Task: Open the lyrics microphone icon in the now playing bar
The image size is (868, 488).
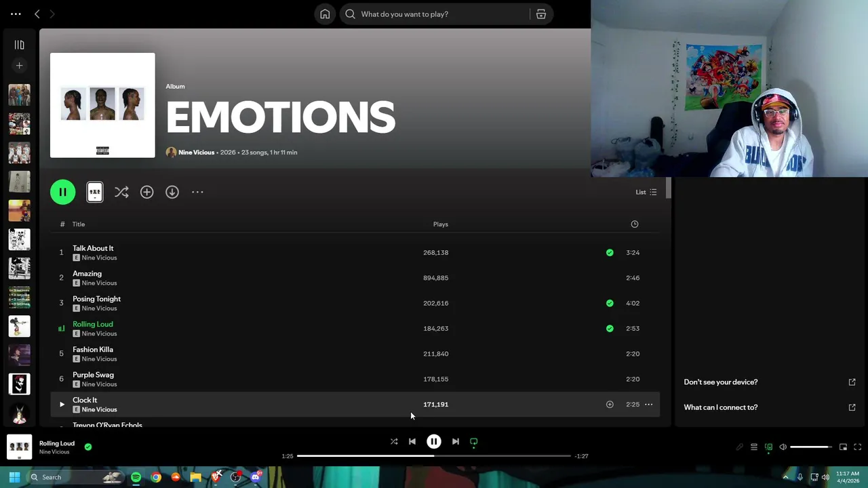Action: tap(740, 447)
